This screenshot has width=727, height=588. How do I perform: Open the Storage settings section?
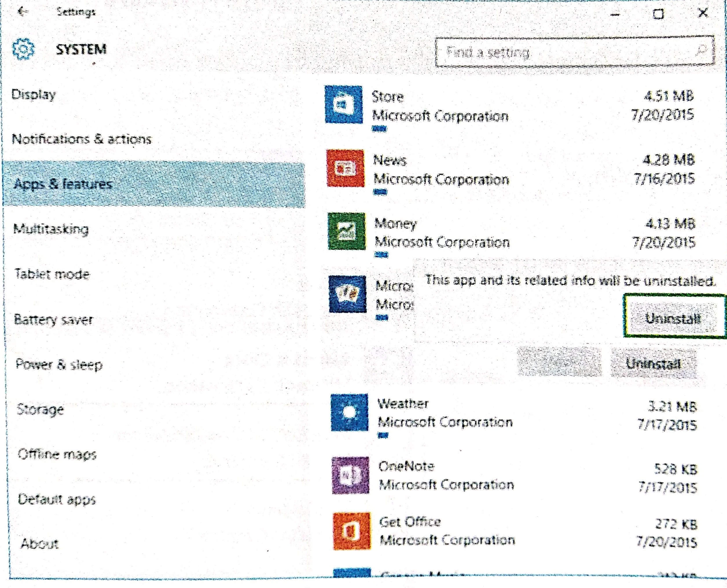coord(40,409)
